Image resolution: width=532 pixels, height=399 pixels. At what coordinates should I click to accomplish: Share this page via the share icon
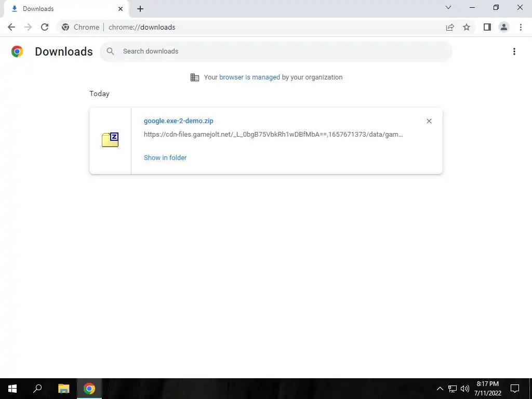tap(450, 27)
